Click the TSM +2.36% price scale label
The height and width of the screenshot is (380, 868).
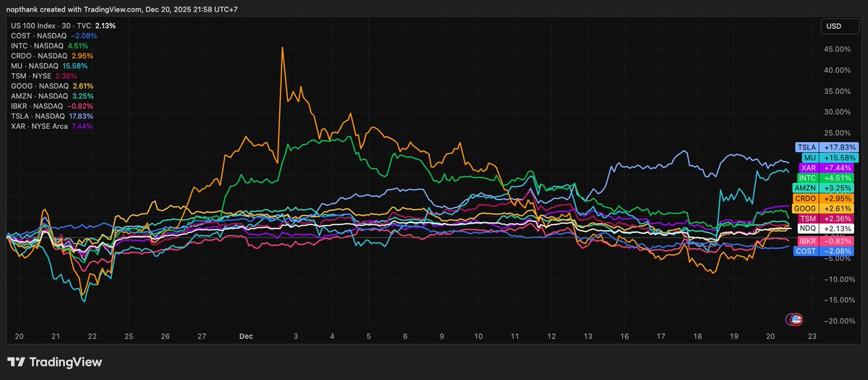[x=825, y=218]
